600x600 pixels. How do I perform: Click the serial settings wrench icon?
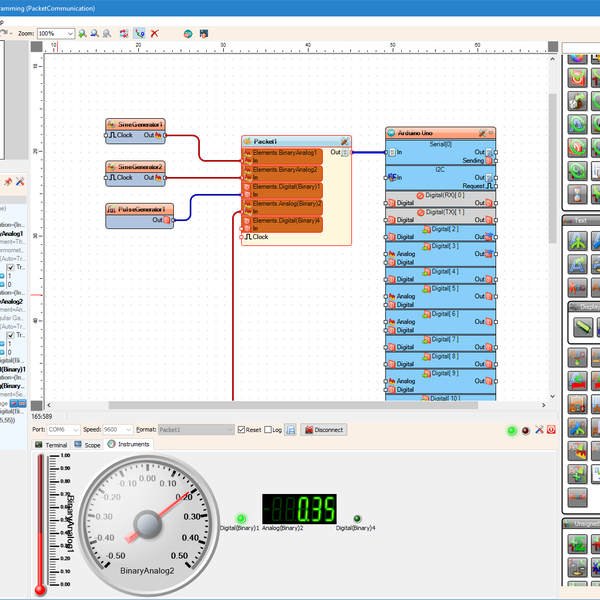click(538, 430)
